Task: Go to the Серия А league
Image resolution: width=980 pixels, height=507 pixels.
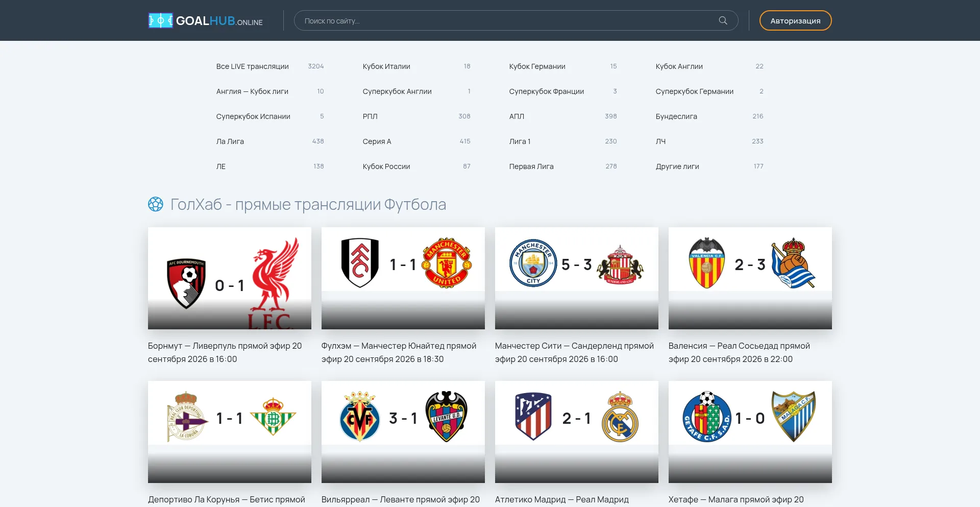Action: (377, 141)
